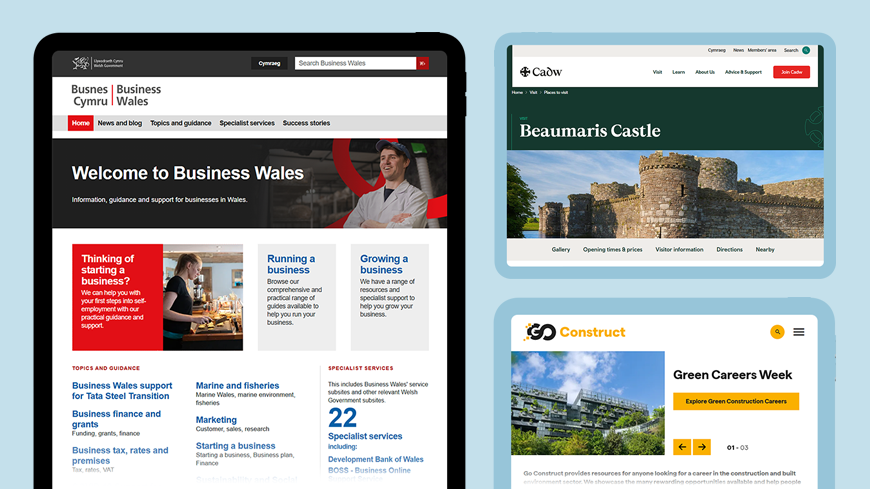Click the Places to visit breadcrumb
This screenshot has width=870, height=489.
555,93
